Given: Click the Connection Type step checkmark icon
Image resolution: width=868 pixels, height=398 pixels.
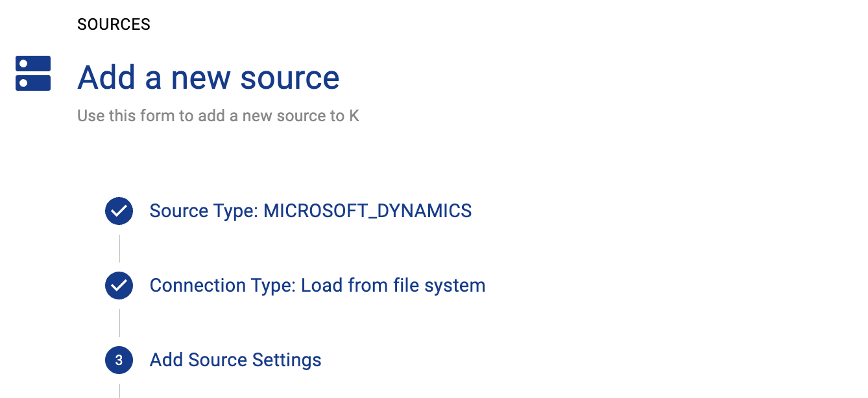Looking at the screenshot, I should coord(119,286).
